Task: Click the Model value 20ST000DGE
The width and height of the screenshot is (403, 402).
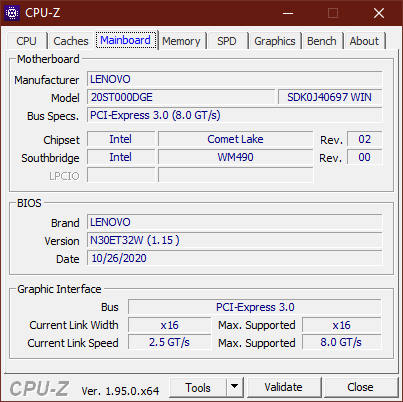Action: tap(181, 97)
